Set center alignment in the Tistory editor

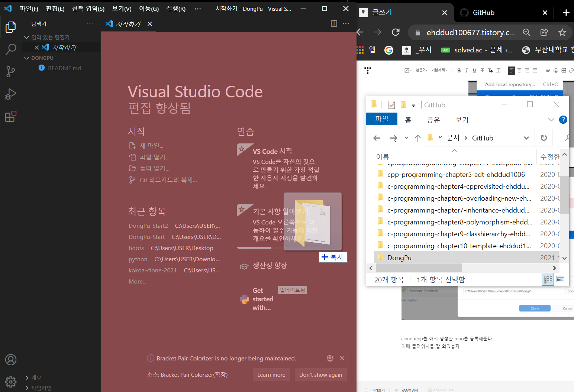point(519,70)
